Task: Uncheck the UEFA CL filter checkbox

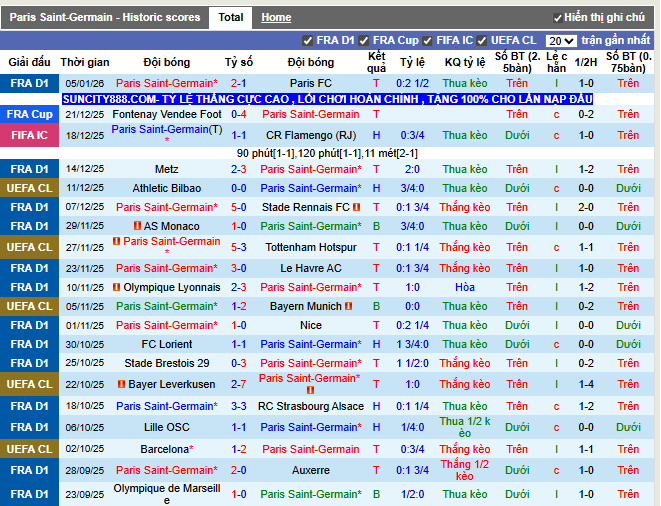Action: coord(481,41)
